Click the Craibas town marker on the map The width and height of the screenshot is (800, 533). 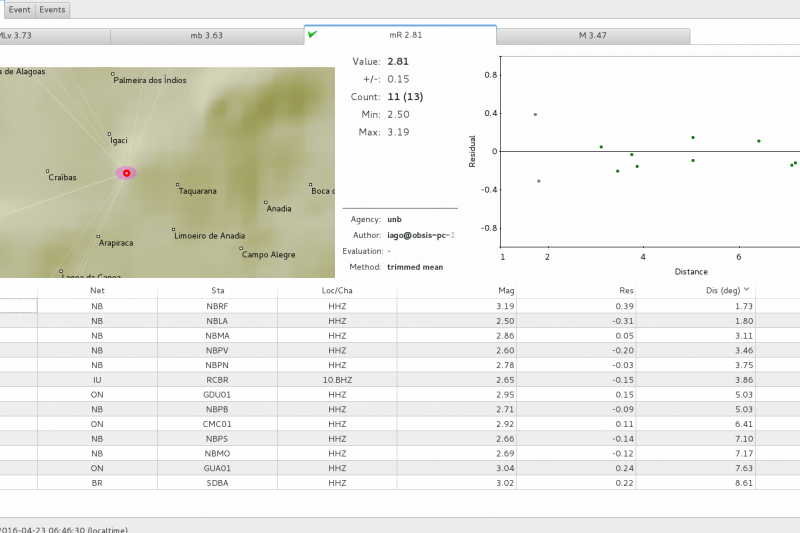48,171
